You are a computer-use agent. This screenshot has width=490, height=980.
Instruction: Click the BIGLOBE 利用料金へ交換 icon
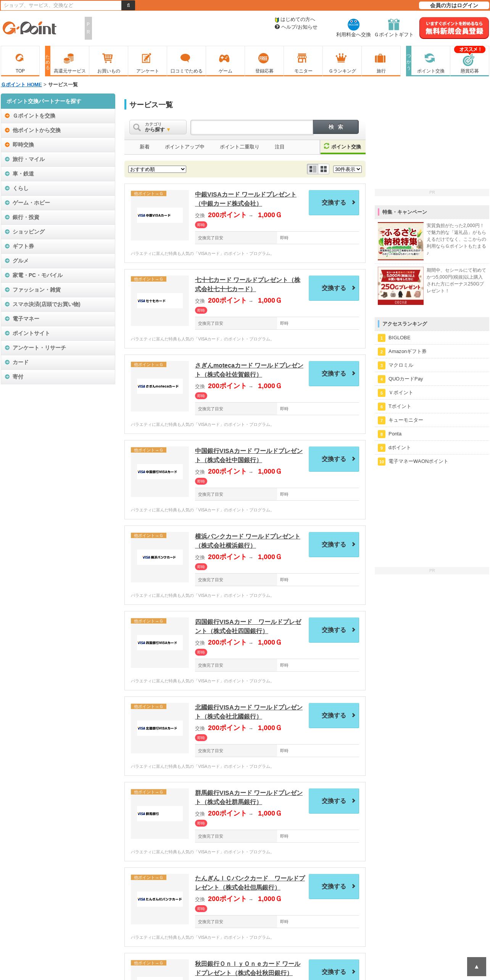pyautogui.click(x=353, y=24)
